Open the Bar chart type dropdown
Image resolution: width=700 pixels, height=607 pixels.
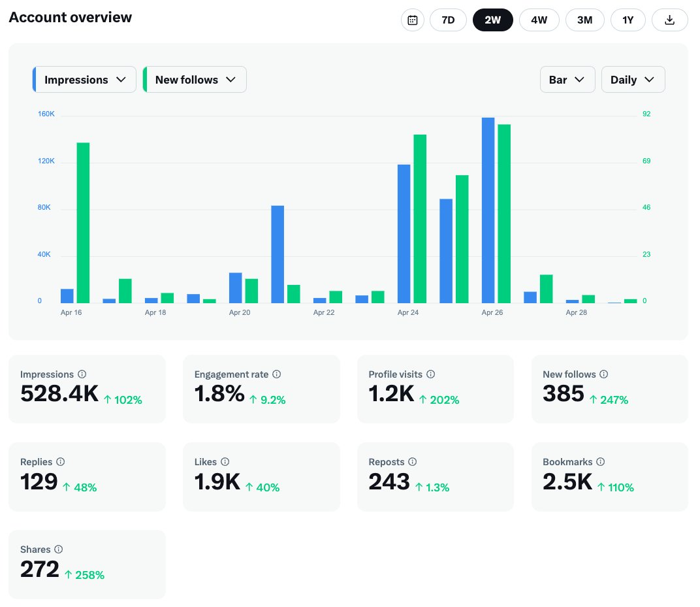567,80
